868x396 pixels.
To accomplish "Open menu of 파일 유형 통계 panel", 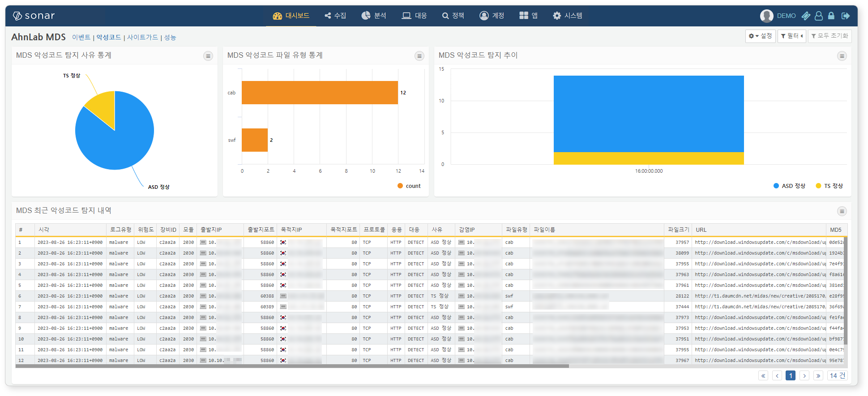I will click(x=419, y=56).
